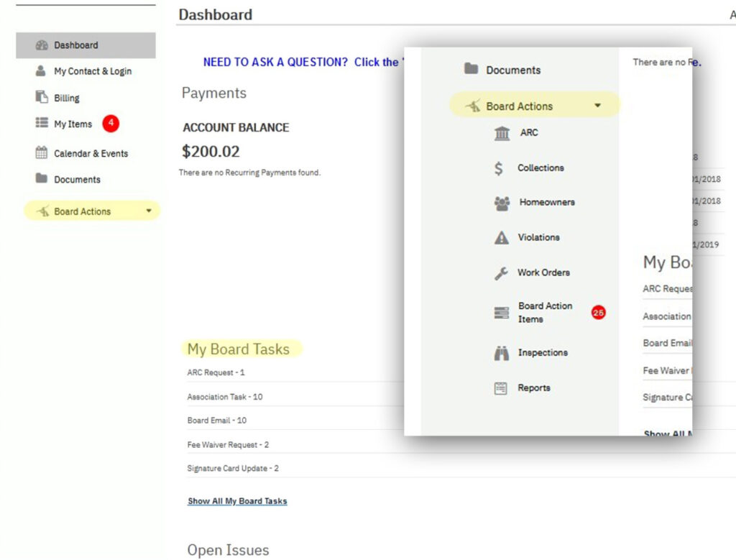Click the Show All My Board Tasks link
The image size is (736, 560).
[x=237, y=501]
